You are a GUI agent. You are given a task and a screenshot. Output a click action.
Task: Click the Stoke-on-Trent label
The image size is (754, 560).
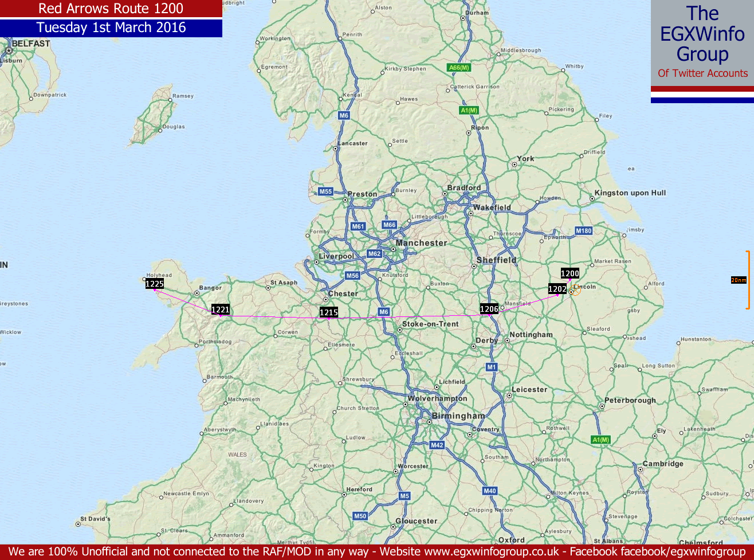430,324
